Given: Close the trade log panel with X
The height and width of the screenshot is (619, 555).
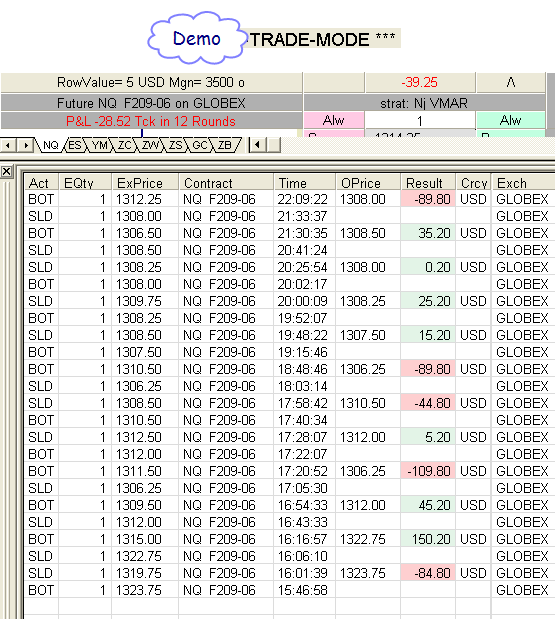Looking at the screenshot, I should 6,172.
